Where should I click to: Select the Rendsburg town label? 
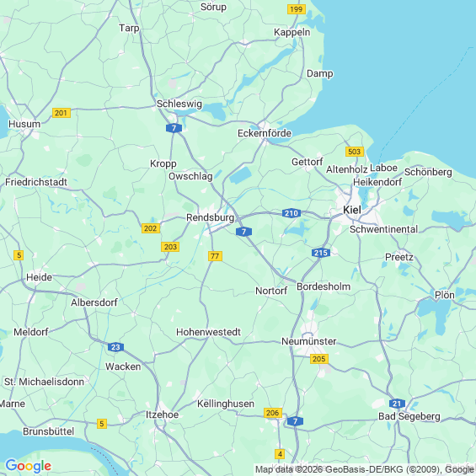coord(210,217)
